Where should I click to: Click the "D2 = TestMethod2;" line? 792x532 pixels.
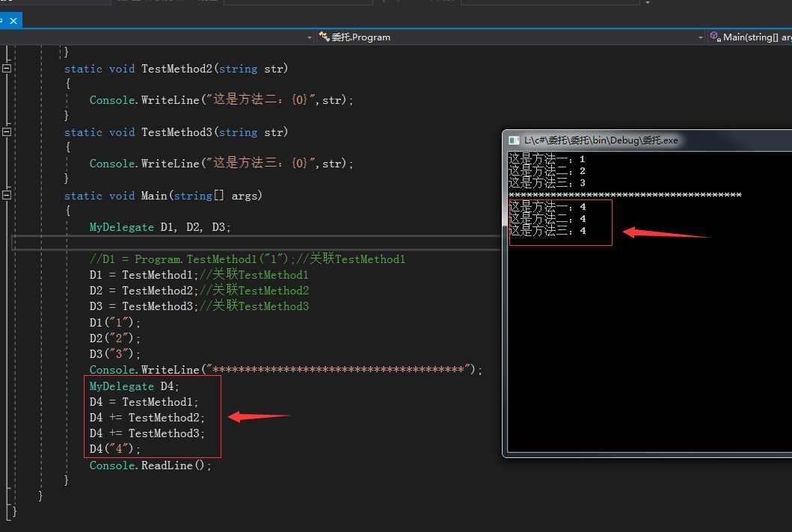coord(199,290)
